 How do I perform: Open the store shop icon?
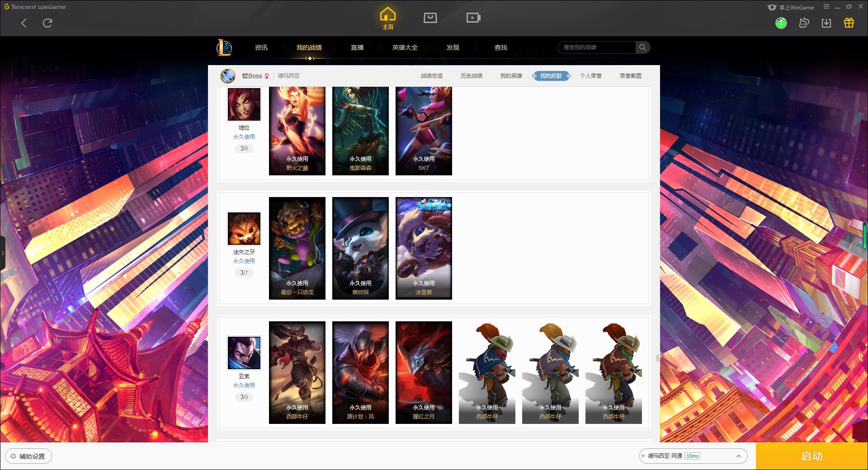click(x=430, y=18)
